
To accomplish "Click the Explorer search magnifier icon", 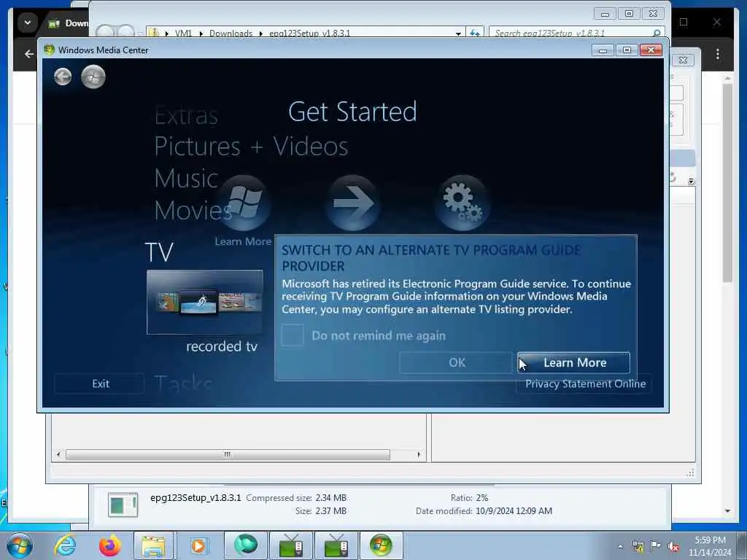I will pos(657,32).
